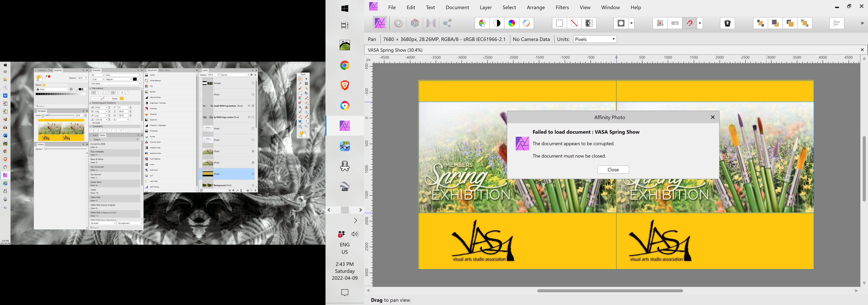Toggle the red magnet Snapping icon
Screen dimensions: 868x305
coord(690,23)
